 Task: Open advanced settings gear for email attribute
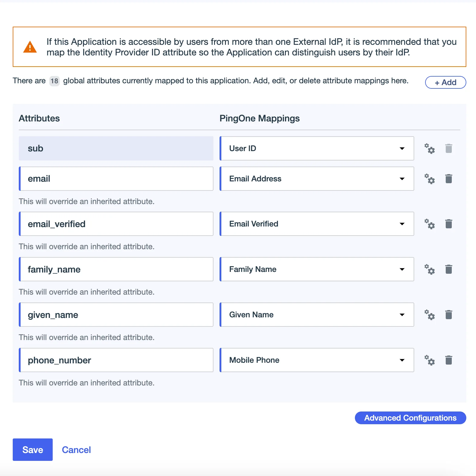(429, 179)
